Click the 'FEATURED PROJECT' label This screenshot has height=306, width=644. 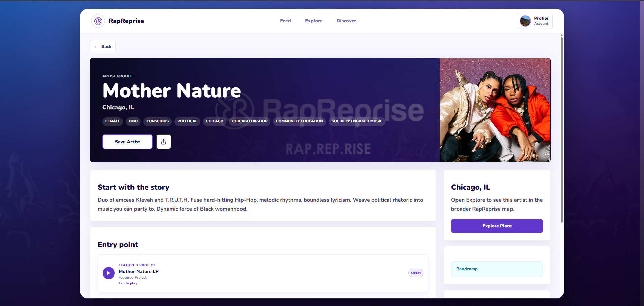(137, 265)
